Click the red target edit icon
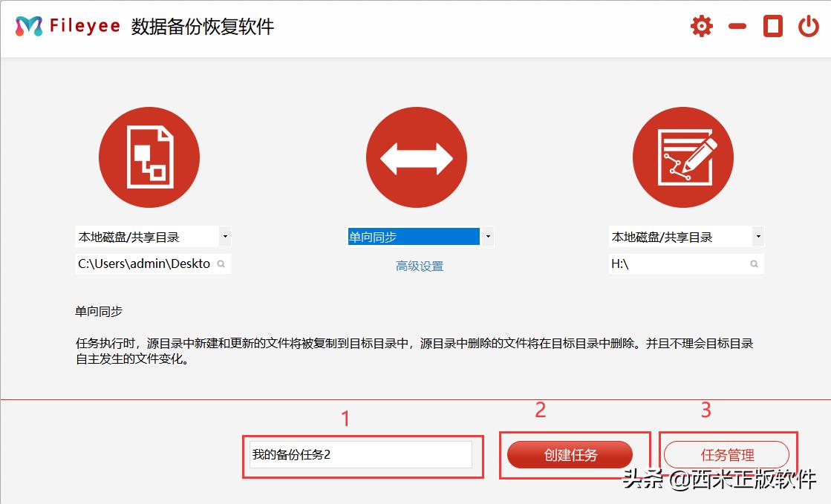Image resolution: width=831 pixels, height=504 pixels. point(683,157)
